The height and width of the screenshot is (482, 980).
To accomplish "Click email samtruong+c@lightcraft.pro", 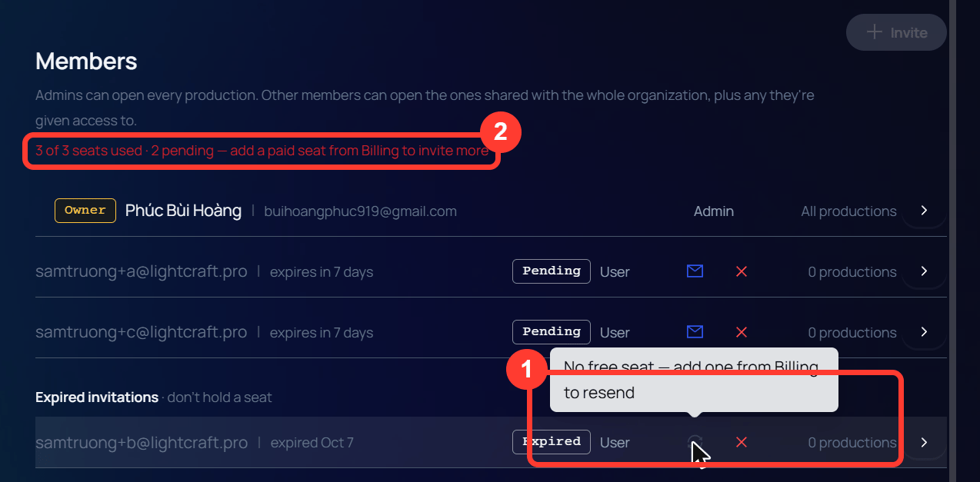I will [x=142, y=332].
